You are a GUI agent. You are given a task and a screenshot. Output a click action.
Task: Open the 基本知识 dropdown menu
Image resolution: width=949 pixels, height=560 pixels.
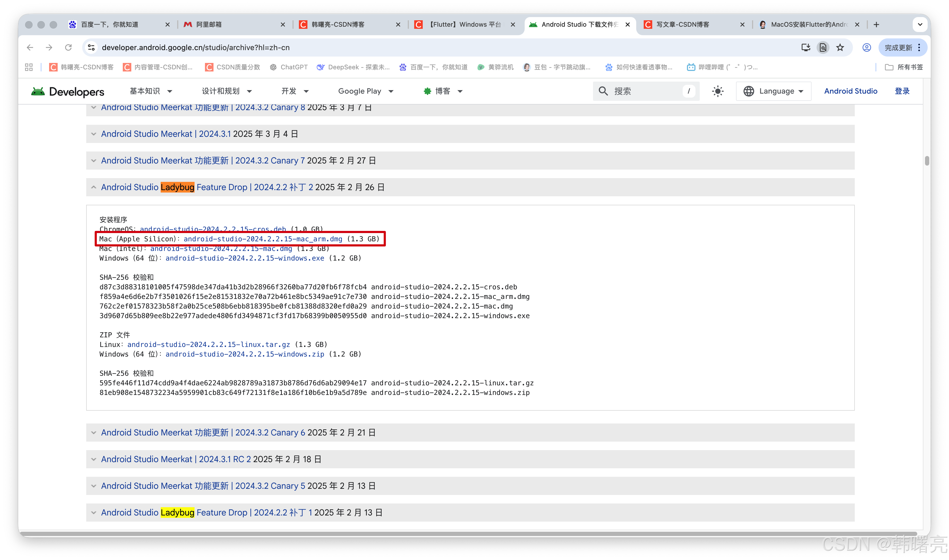(151, 91)
